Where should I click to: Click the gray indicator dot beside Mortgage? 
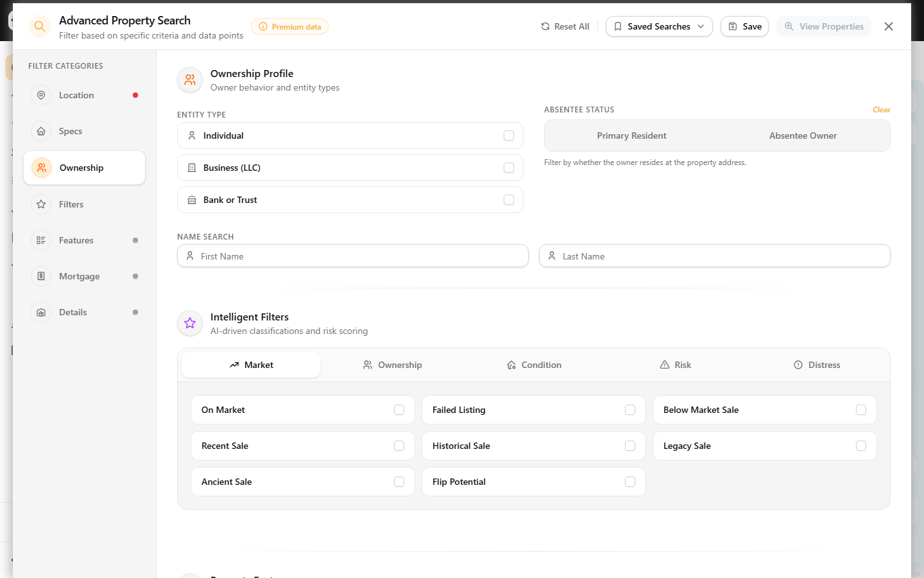[135, 276]
